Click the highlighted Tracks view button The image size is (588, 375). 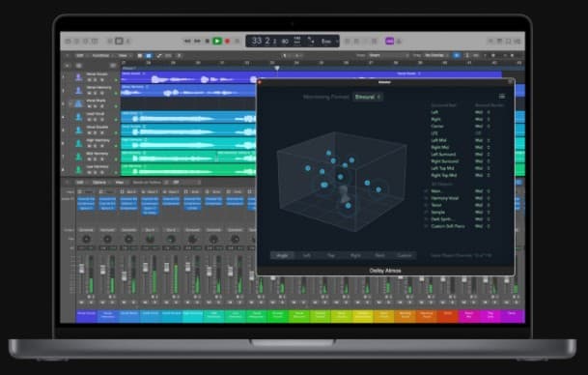pos(149,55)
